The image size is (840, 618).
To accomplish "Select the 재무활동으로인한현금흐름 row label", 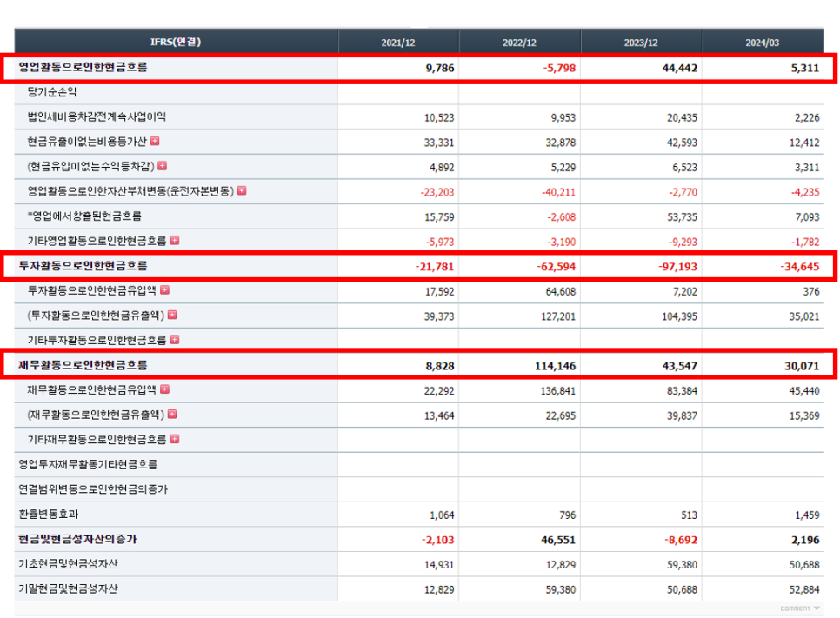I will coord(83,365).
